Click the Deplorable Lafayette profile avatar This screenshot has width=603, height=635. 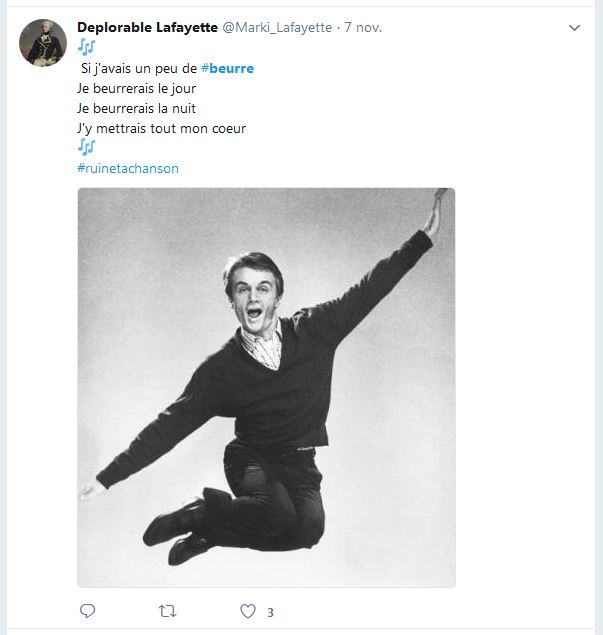[x=43, y=43]
